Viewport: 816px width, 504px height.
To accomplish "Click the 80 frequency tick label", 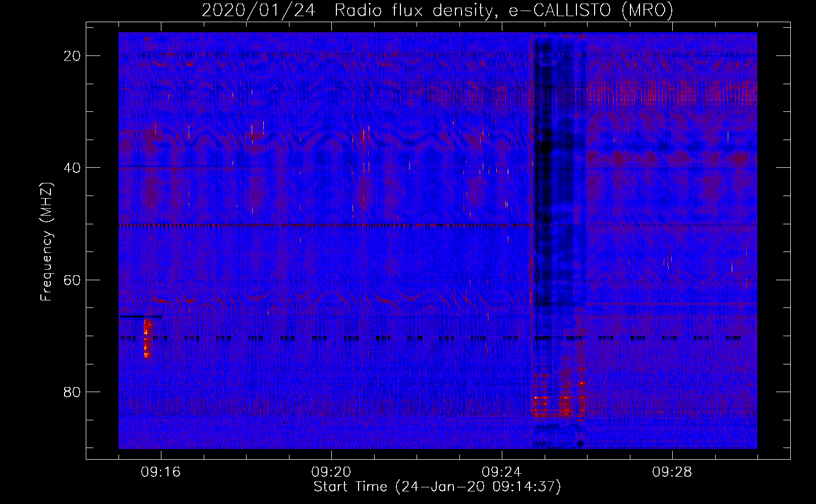I will pyautogui.click(x=73, y=392).
